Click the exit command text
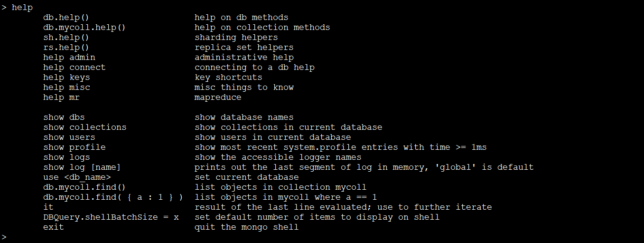The height and width of the screenshot is (243, 644). pos(54,227)
